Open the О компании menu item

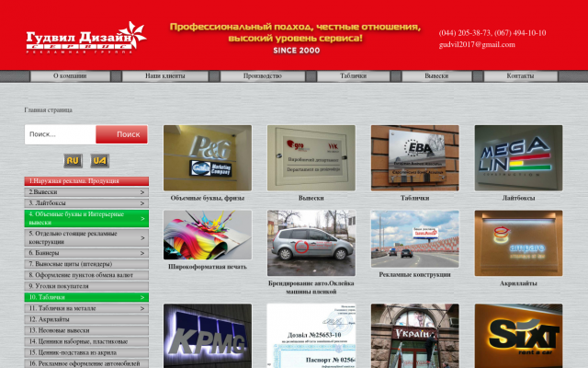pos(70,75)
